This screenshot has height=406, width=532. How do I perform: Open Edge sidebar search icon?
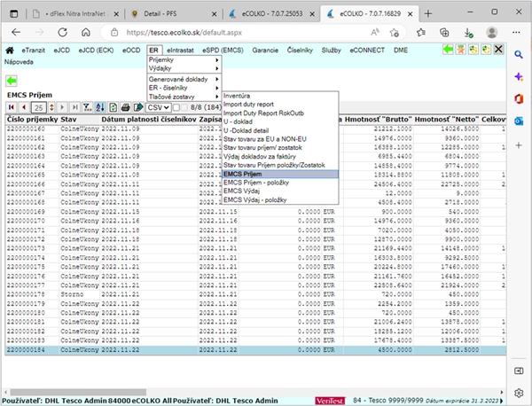(519, 54)
